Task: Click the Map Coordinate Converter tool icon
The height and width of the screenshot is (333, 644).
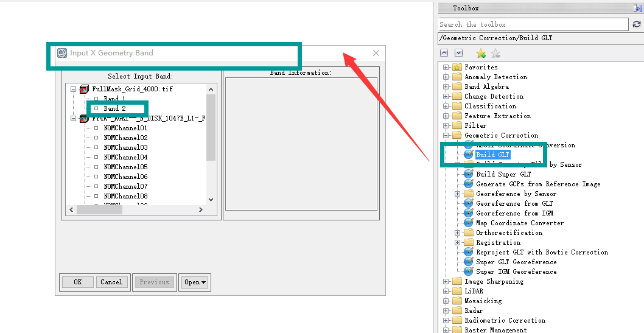Action: (x=468, y=223)
